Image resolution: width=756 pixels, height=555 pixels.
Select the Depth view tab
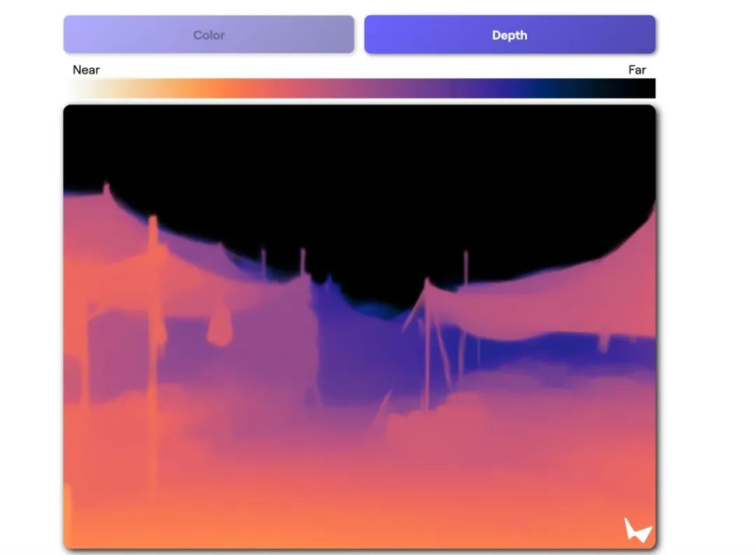(509, 35)
